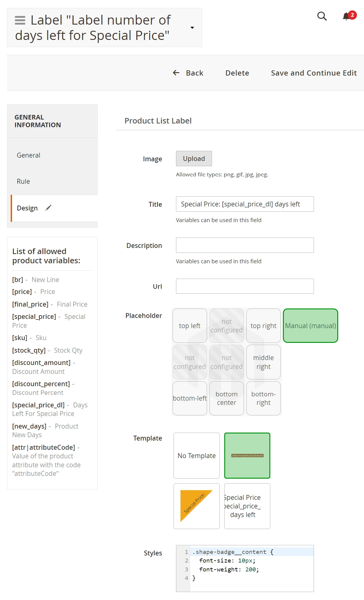Viewport: 364px width, 600px height.
Task: Click the Upload image button
Action: pyautogui.click(x=194, y=159)
